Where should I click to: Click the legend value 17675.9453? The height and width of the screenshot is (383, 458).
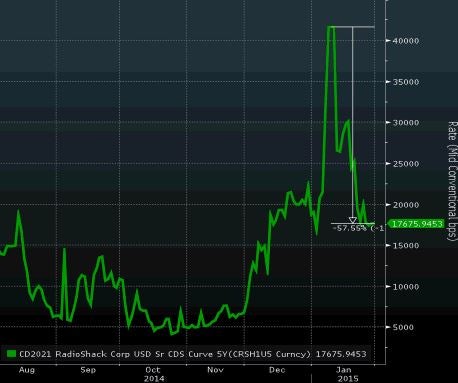pos(341,354)
